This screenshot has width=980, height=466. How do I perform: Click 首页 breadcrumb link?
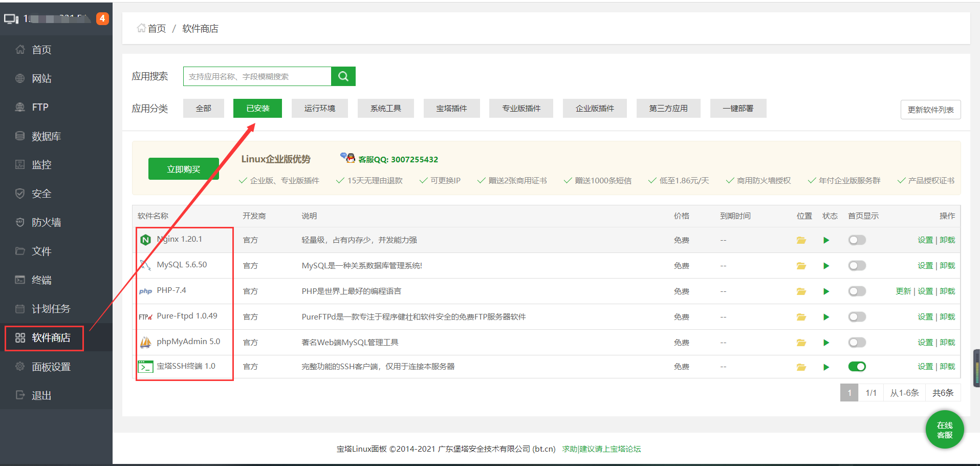(x=157, y=29)
